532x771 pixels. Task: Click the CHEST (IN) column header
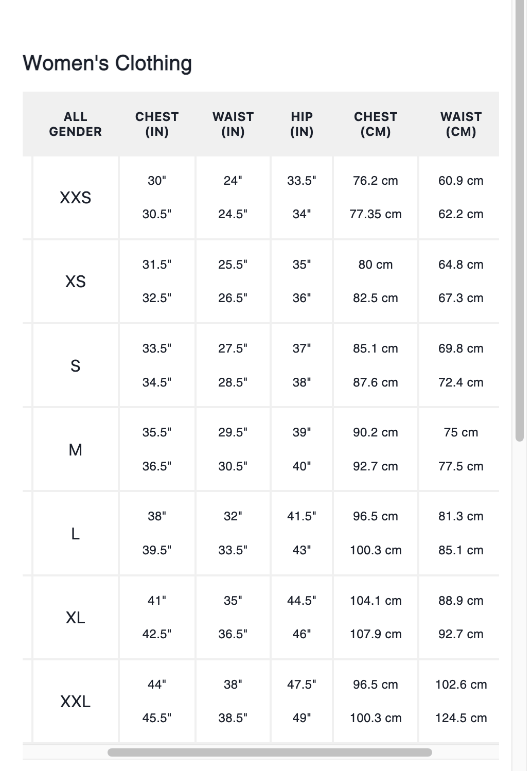point(157,124)
